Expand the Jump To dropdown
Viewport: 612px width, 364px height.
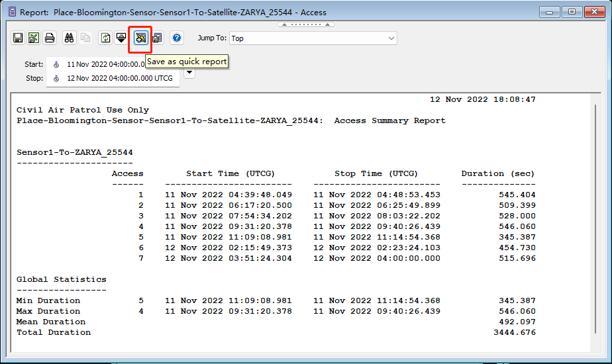pos(390,38)
